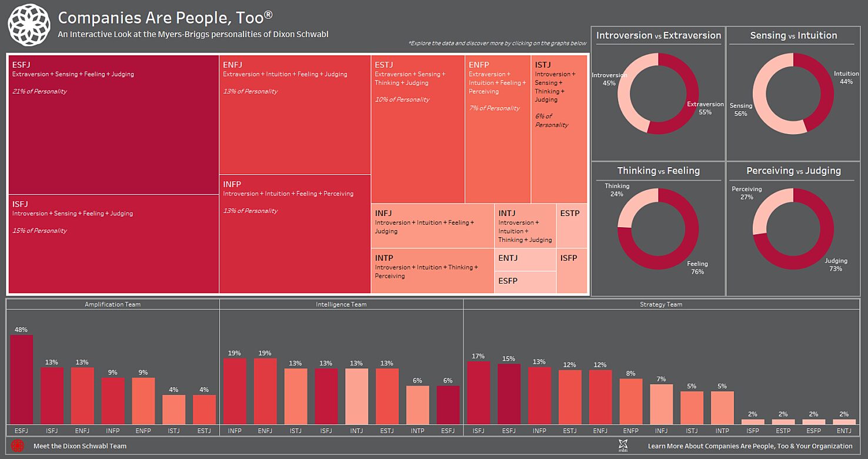Click Intelligence Team INTP 6% bar
The image size is (868, 459).
pos(418,405)
